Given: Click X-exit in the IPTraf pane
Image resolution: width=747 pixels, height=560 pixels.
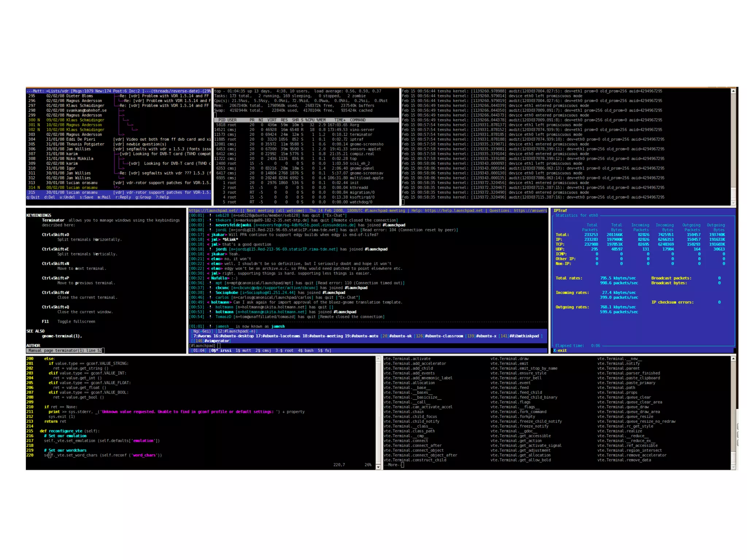Looking at the screenshot, I should [560, 351].
